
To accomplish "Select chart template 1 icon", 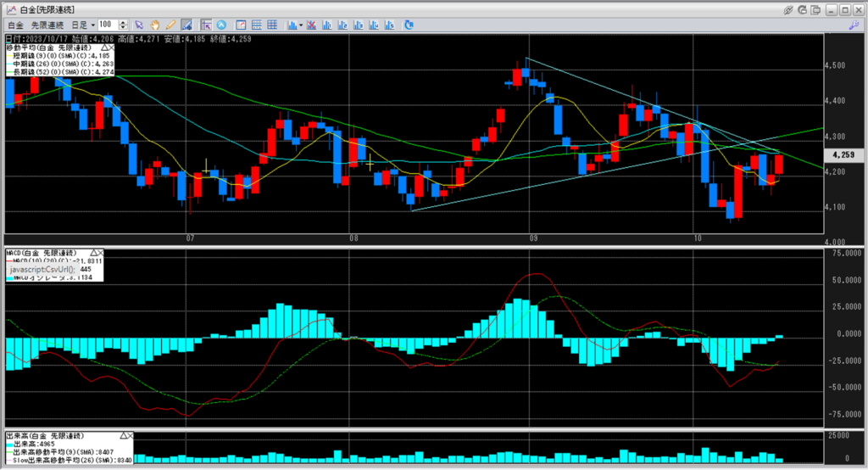I will tap(326, 25).
